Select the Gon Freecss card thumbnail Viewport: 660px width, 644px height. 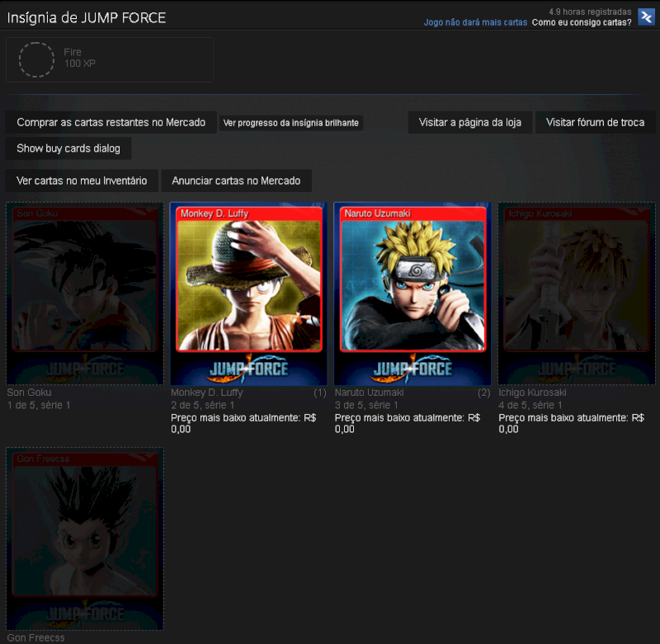[85, 538]
